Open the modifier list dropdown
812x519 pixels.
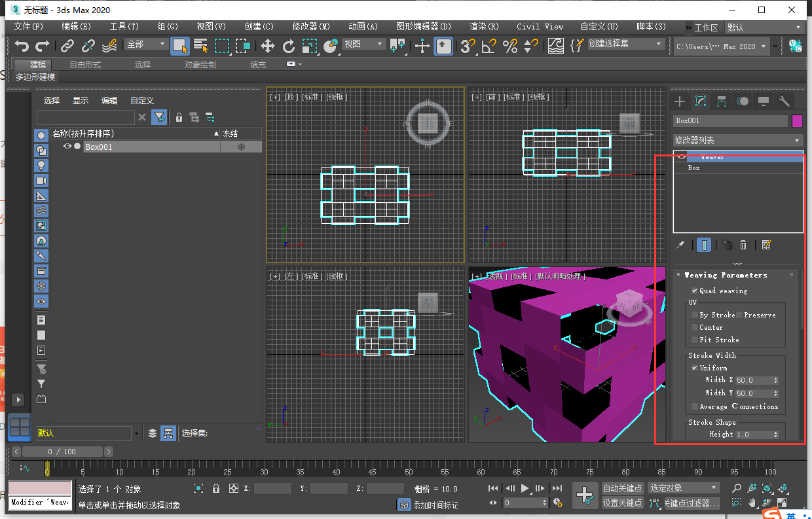[737, 140]
